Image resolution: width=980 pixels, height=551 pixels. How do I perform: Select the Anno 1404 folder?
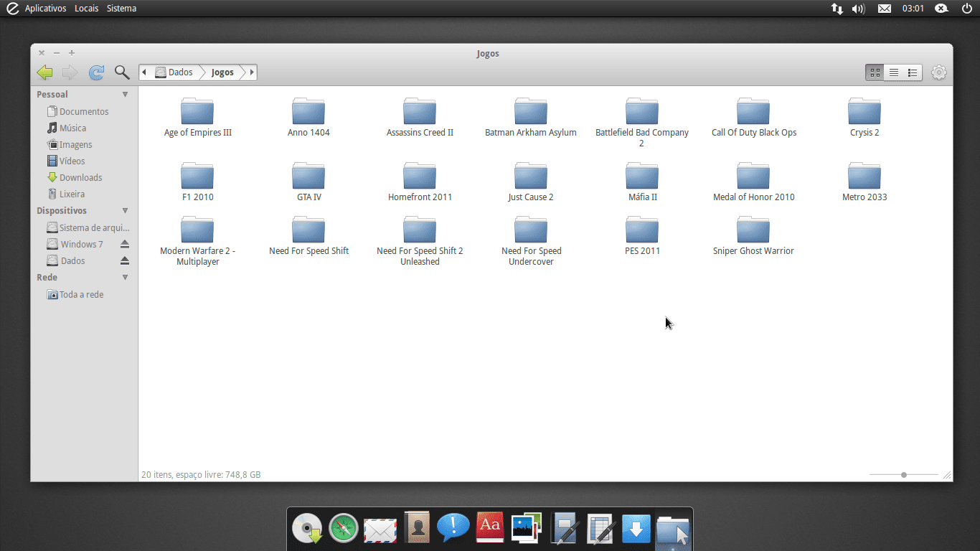coord(308,118)
